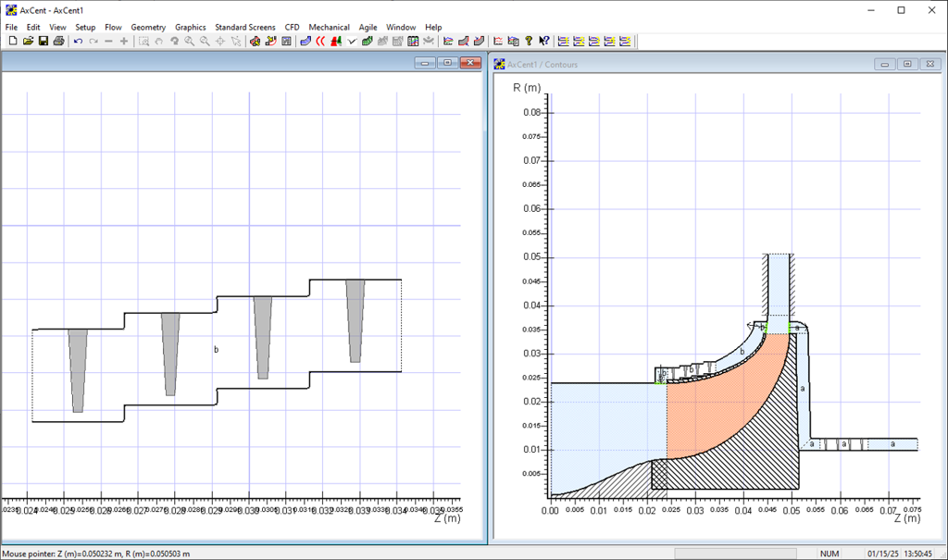Open the Setup menu

click(85, 27)
